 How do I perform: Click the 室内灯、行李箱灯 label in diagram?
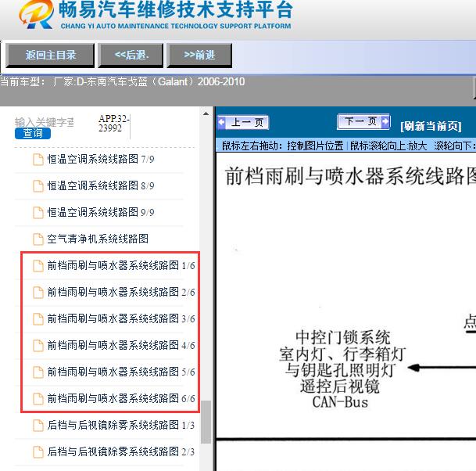click(342, 354)
